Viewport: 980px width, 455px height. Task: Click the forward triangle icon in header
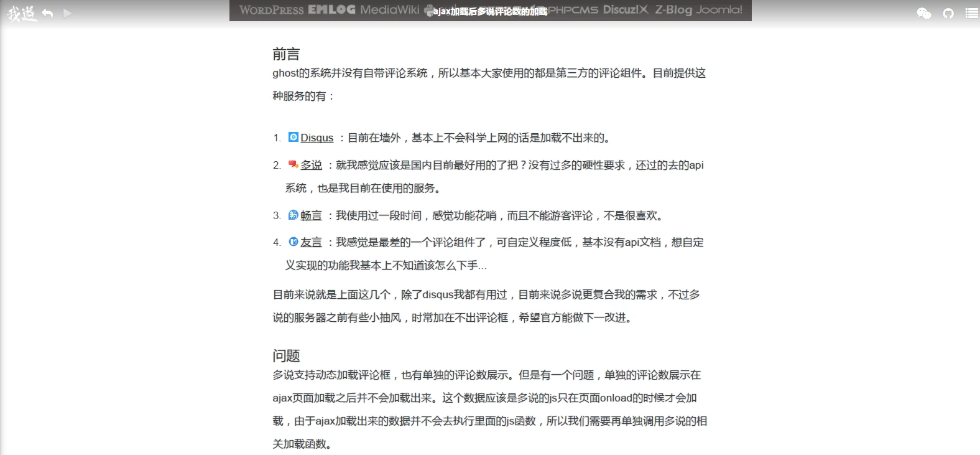(x=67, y=13)
